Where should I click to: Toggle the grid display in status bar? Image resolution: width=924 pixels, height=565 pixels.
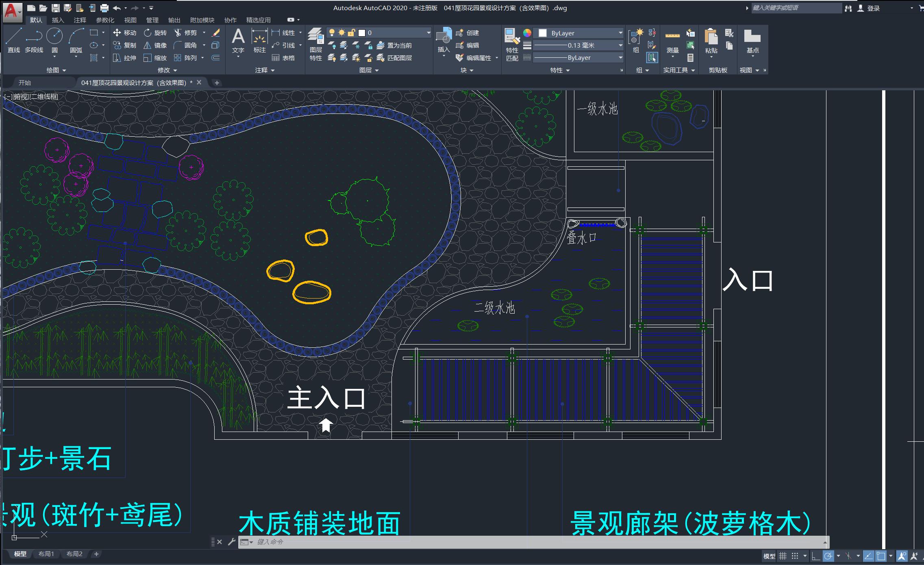[x=783, y=556]
